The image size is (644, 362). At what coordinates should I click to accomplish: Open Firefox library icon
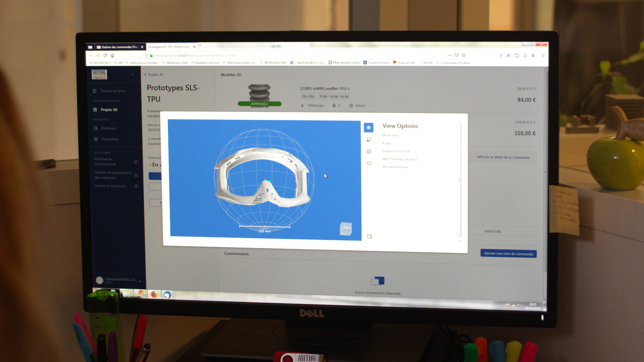click(x=508, y=55)
